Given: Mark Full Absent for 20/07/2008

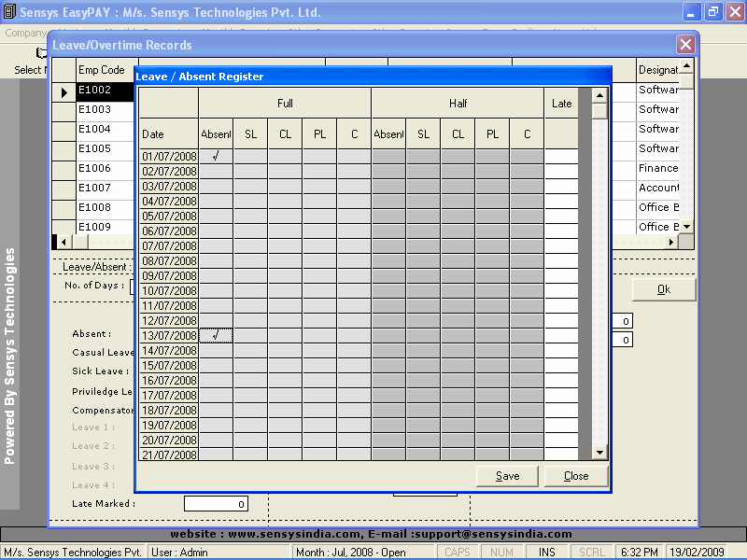Looking at the screenshot, I should click(x=216, y=440).
